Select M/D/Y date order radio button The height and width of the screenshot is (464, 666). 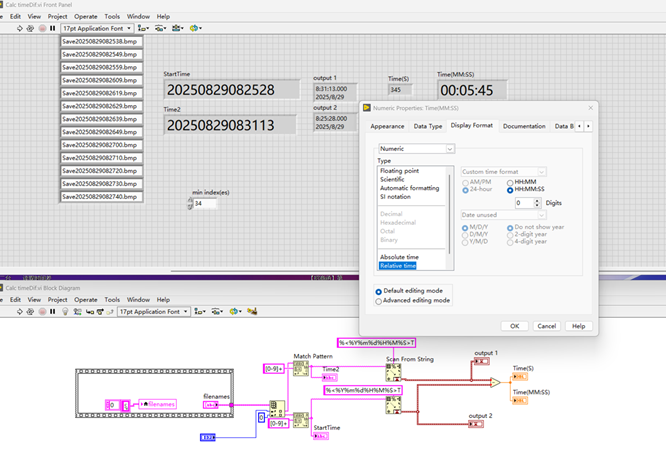pyautogui.click(x=465, y=228)
